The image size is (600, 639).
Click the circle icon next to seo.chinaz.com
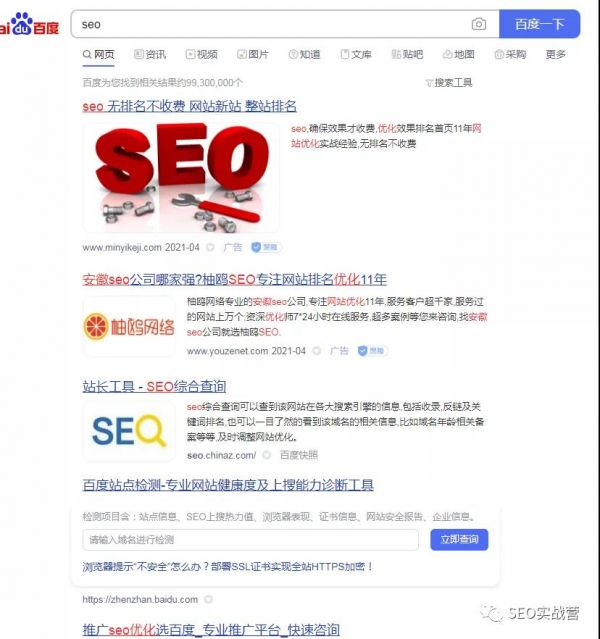point(267,455)
